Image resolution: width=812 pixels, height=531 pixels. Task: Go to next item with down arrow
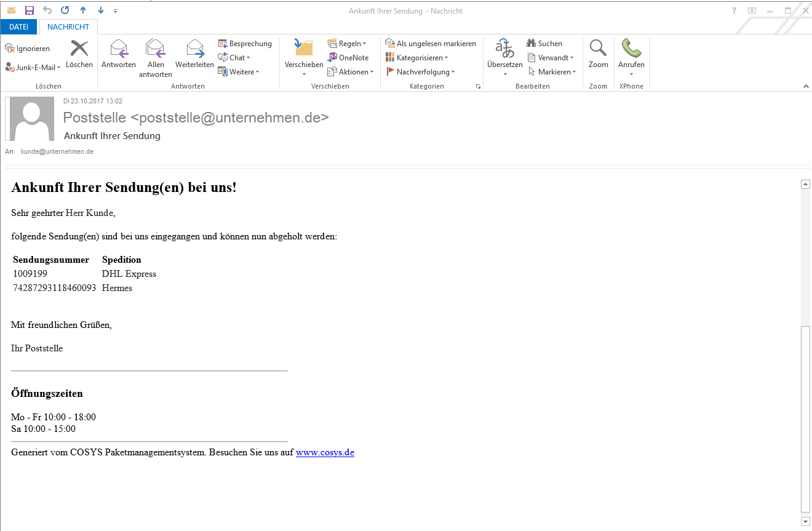click(101, 10)
